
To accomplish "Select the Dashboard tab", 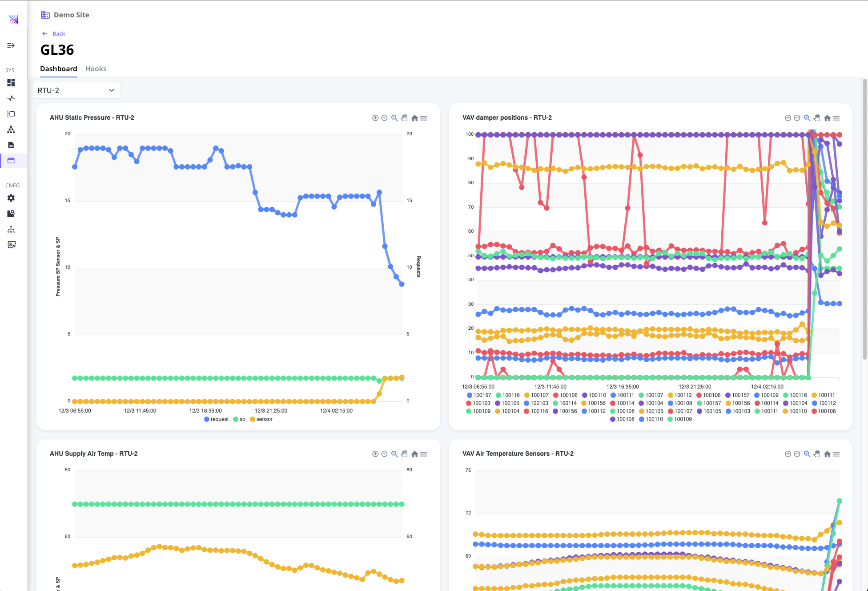I will (x=59, y=69).
